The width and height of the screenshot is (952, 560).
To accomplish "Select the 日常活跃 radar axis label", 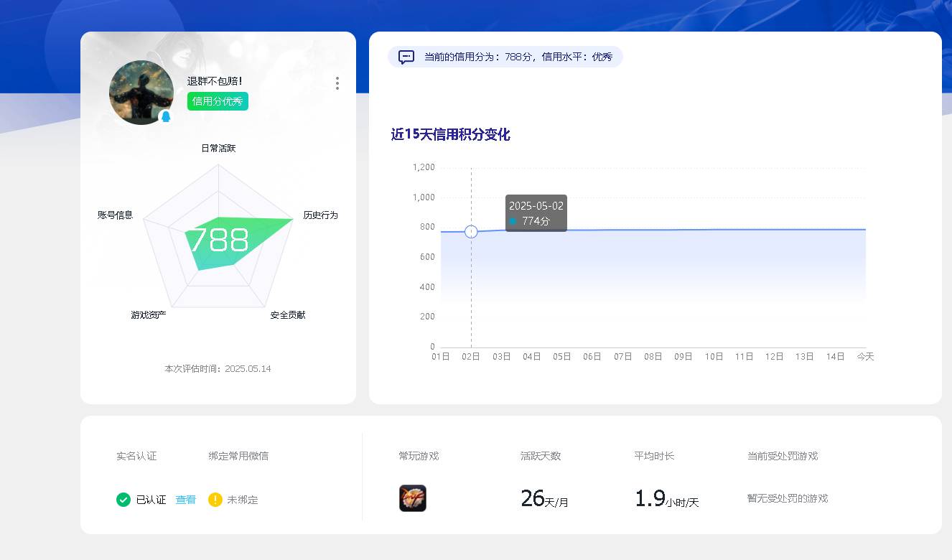I will [218, 148].
